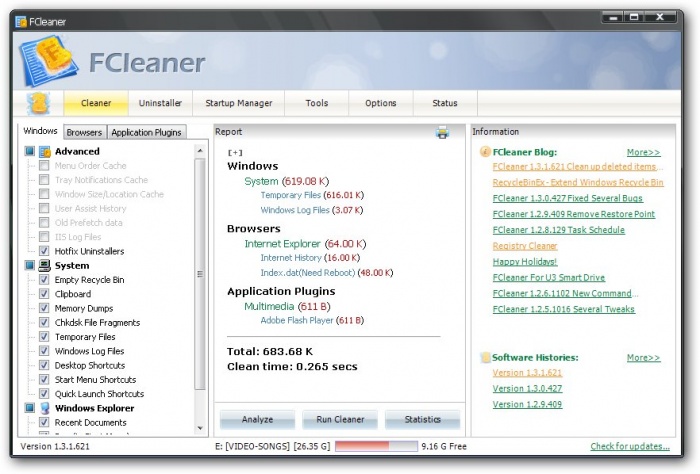
Task: Collapse the Advanced group box
Action: tap(29, 151)
